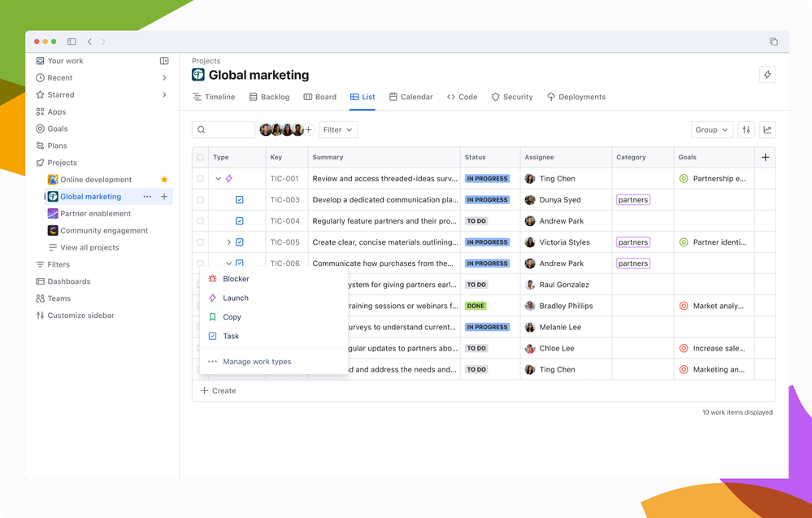Select checkbox for TIC-004 row
Viewport: 812px width, 518px height.
pos(201,220)
